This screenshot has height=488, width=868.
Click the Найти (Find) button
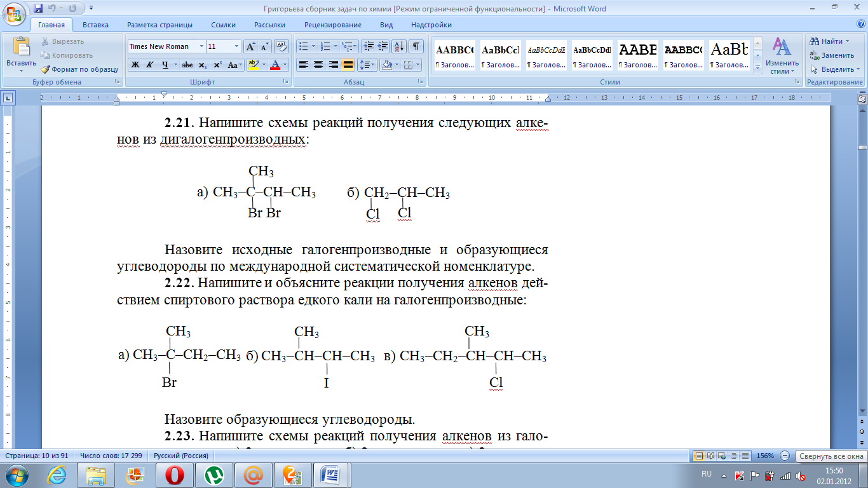pyautogui.click(x=831, y=41)
